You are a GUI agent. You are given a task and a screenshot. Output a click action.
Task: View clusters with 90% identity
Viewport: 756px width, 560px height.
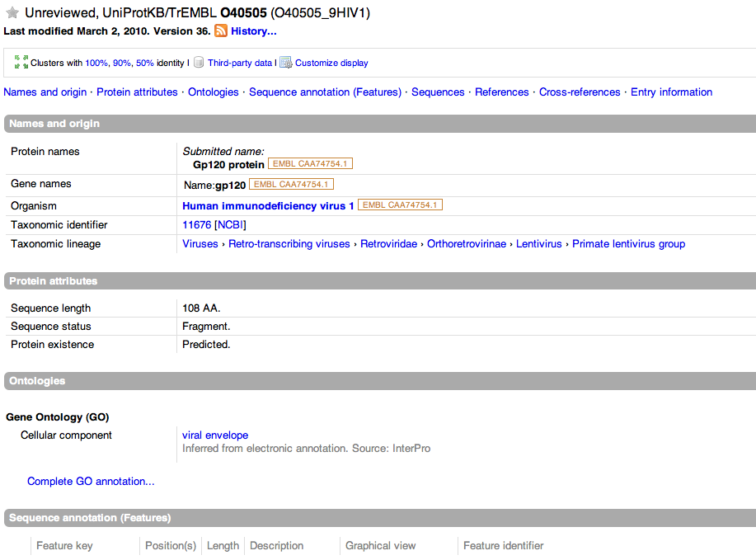pyautogui.click(x=122, y=63)
